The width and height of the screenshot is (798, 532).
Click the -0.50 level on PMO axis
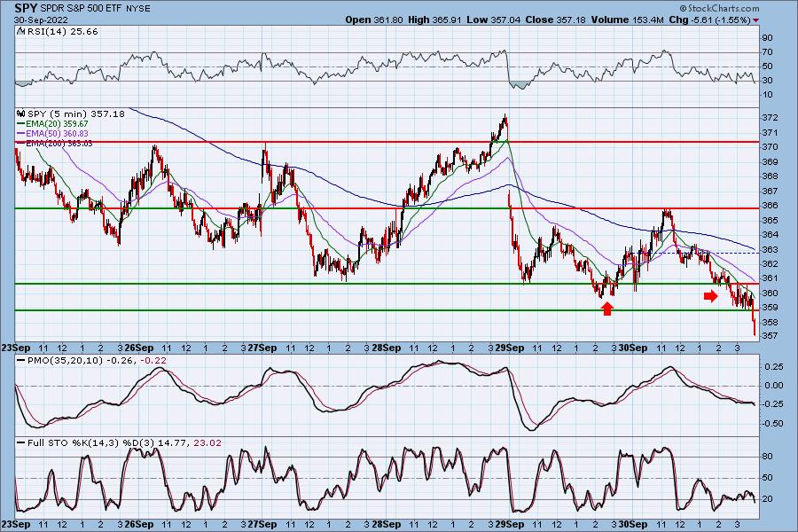point(772,424)
